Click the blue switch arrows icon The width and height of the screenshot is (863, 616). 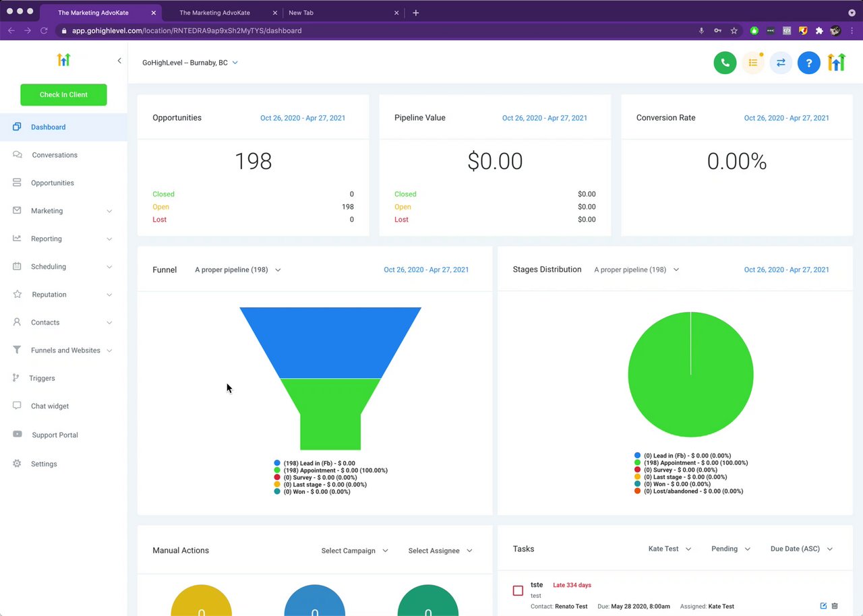click(x=781, y=63)
